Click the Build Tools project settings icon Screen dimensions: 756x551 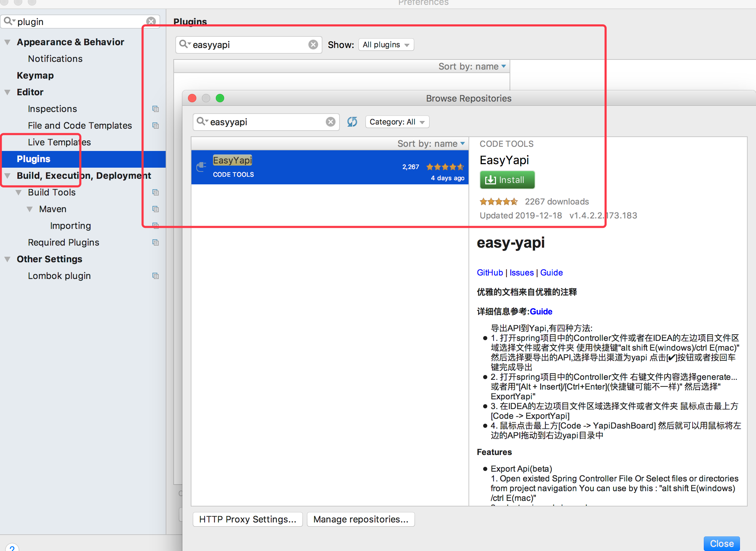click(156, 192)
